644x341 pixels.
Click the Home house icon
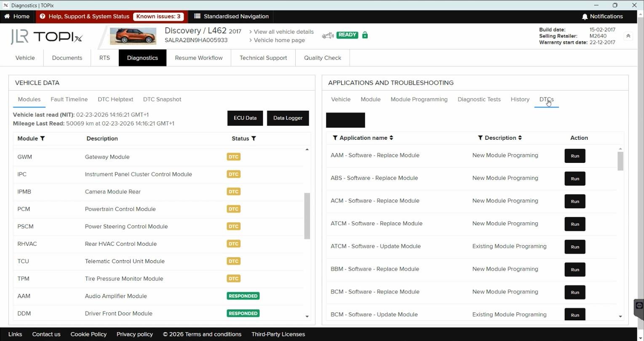pos(7,16)
